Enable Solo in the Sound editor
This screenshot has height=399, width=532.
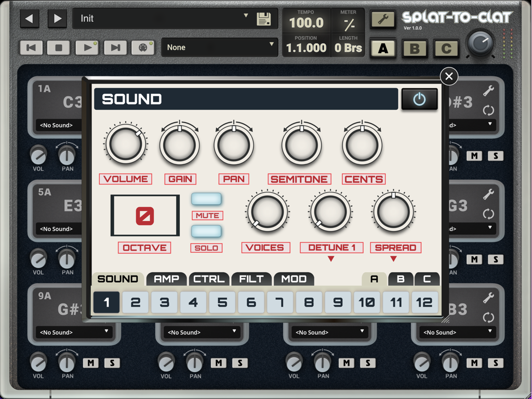coord(206,231)
